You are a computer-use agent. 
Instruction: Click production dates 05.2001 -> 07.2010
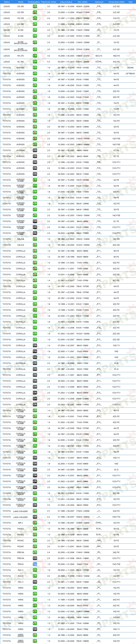(x=66, y=62)
